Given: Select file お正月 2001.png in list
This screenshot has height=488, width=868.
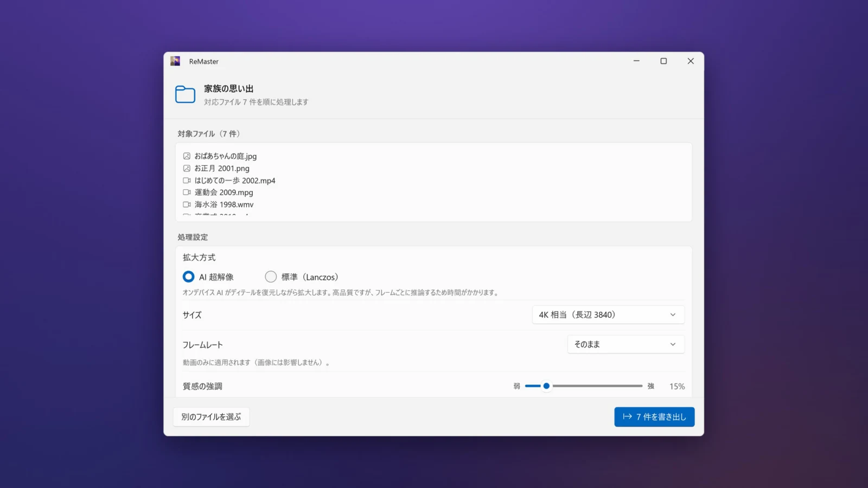Looking at the screenshot, I should point(222,169).
